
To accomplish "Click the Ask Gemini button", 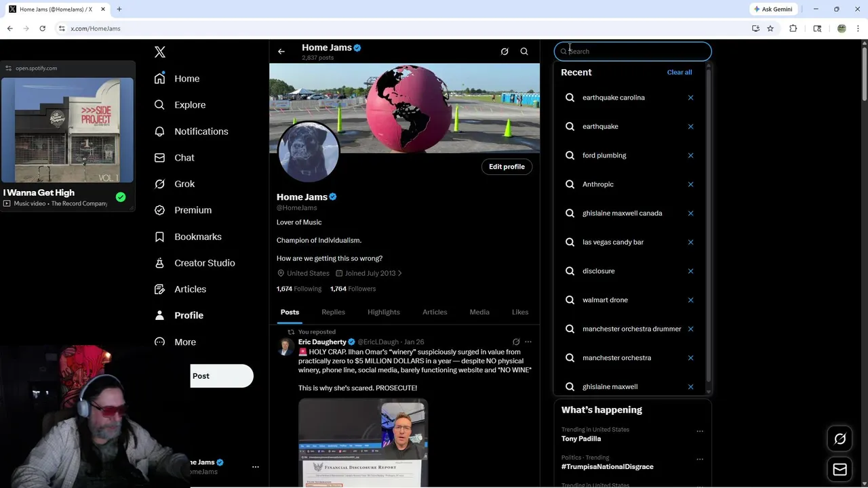I will [x=773, y=9].
